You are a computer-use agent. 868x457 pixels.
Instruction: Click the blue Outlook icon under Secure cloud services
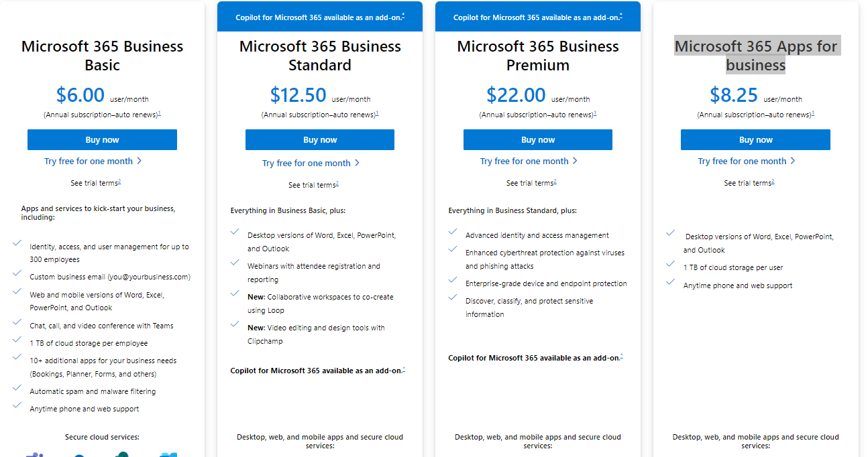[x=80, y=455]
